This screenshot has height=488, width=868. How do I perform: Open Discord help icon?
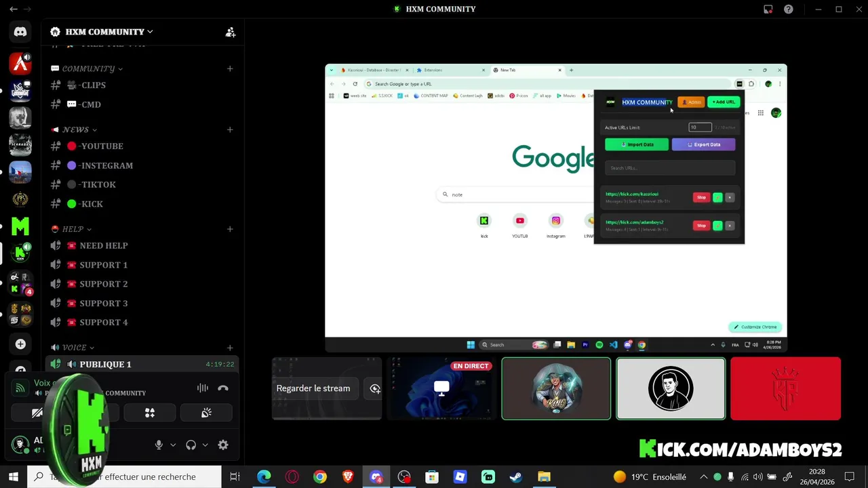click(x=789, y=9)
